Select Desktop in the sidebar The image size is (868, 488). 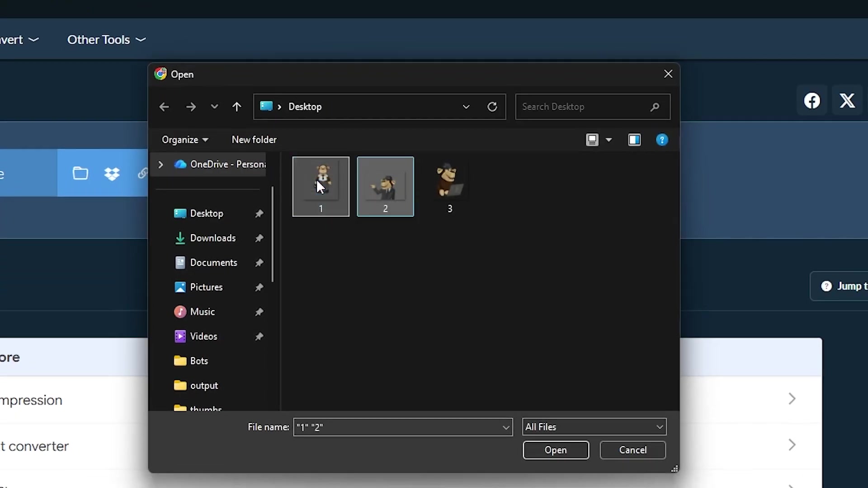click(199, 213)
